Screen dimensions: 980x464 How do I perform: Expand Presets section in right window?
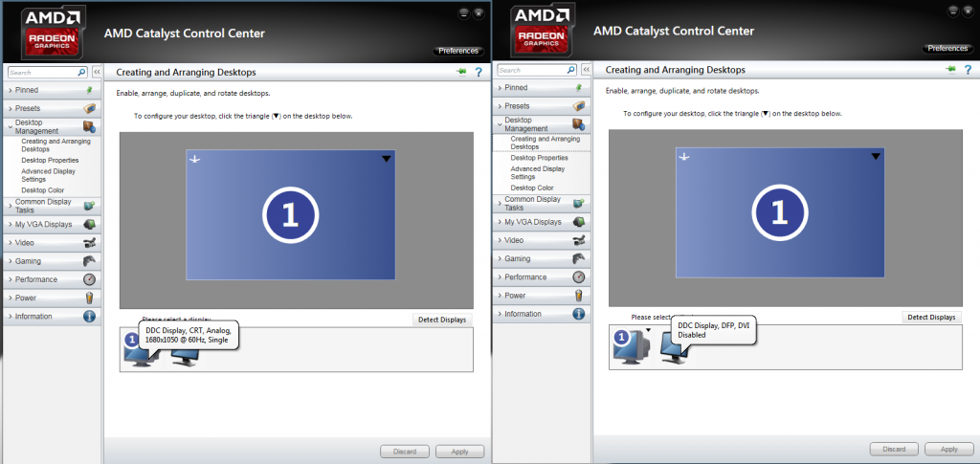click(500, 106)
